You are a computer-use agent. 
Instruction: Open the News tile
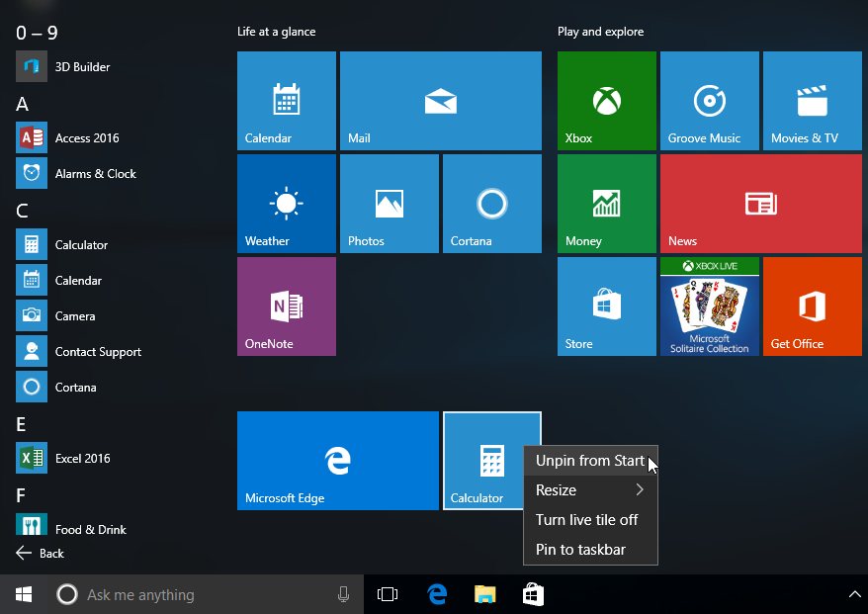pyautogui.click(x=761, y=204)
